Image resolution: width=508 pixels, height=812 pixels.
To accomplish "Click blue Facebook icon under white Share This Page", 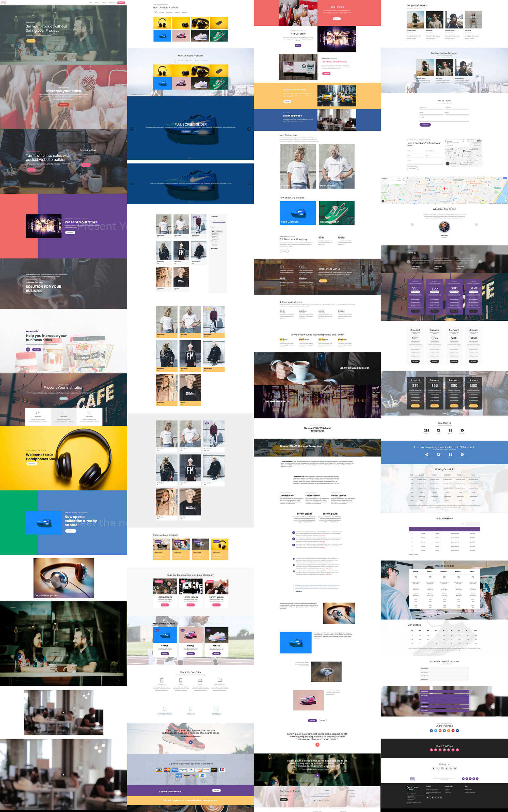I will click(431, 731).
